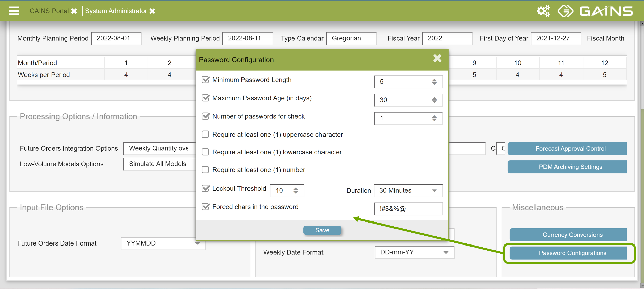Enable require at least one number checkbox
Image resolution: width=644 pixels, height=289 pixels.
pos(205,170)
